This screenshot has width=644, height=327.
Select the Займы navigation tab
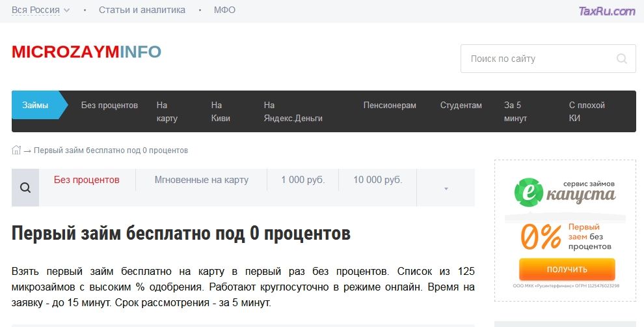(35, 106)
